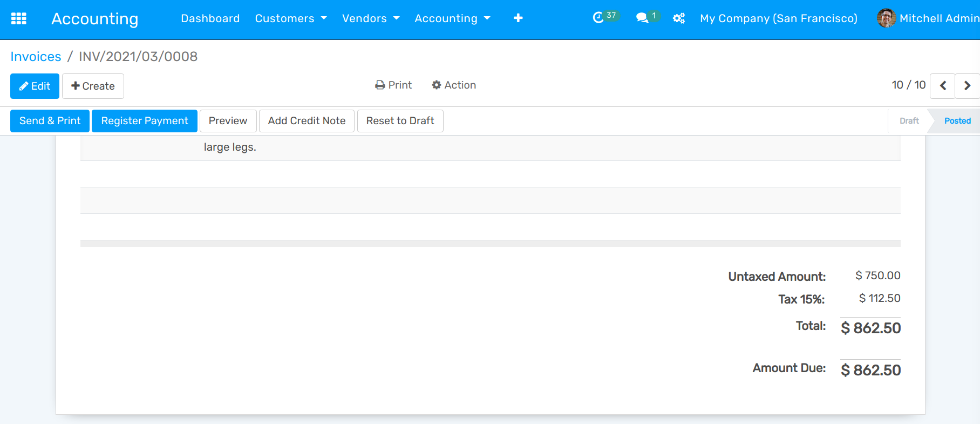This screenshot has width=980, height=424.
Task: Select the Draft status stage
Action: coord(909,121)
